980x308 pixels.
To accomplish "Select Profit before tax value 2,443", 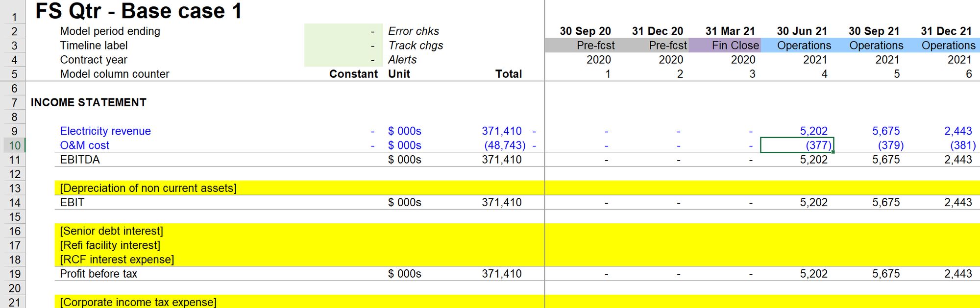I will click(958, 274).
